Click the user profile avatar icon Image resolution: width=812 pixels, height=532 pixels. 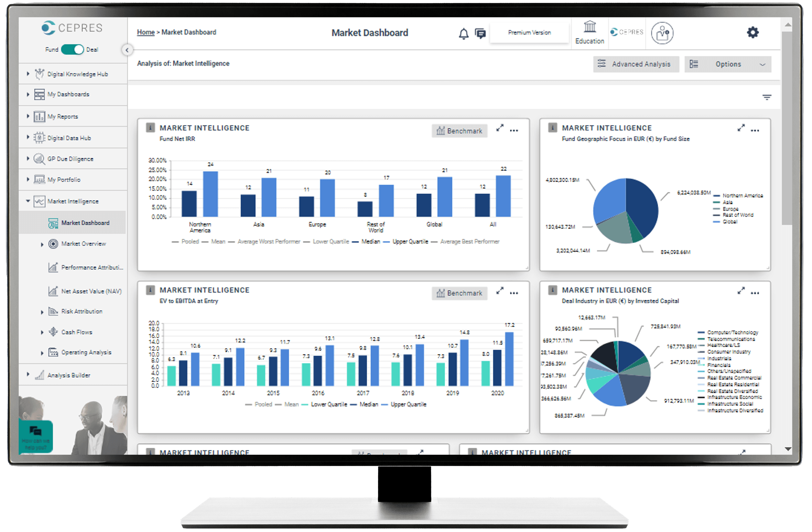[x=662, y=33]
